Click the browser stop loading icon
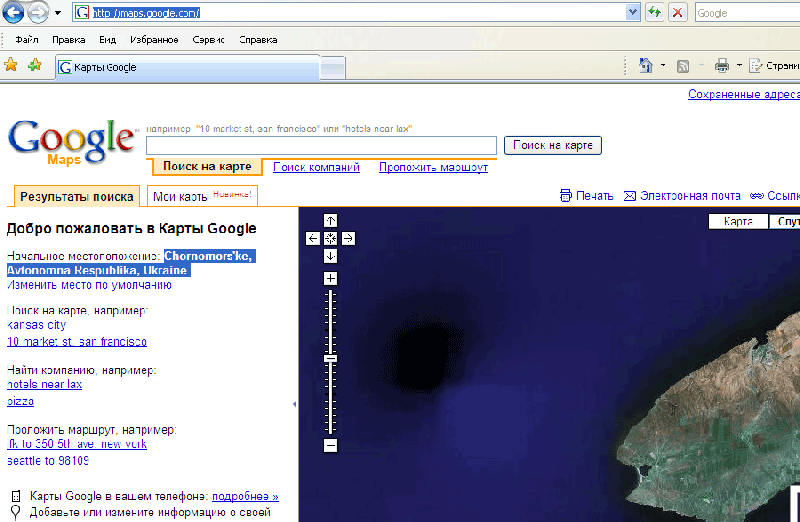This screenshot has height=522, width=800. coord(677,13)
